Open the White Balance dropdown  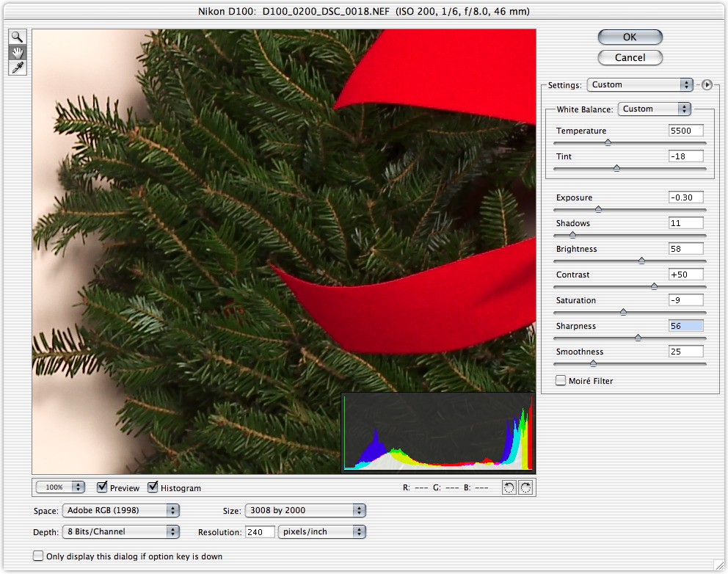pyautogui.click(x=655, y=109)
